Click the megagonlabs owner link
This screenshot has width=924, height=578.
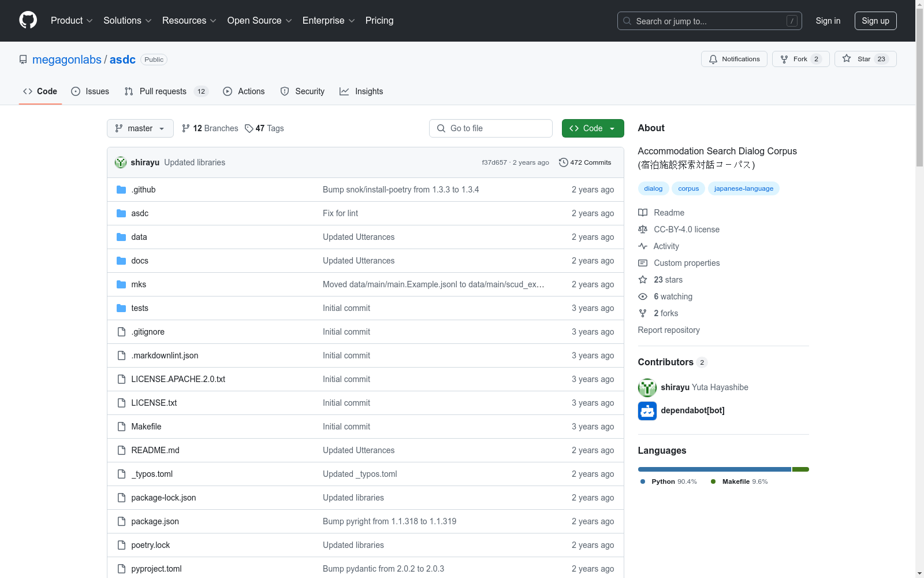pos(67,60)
